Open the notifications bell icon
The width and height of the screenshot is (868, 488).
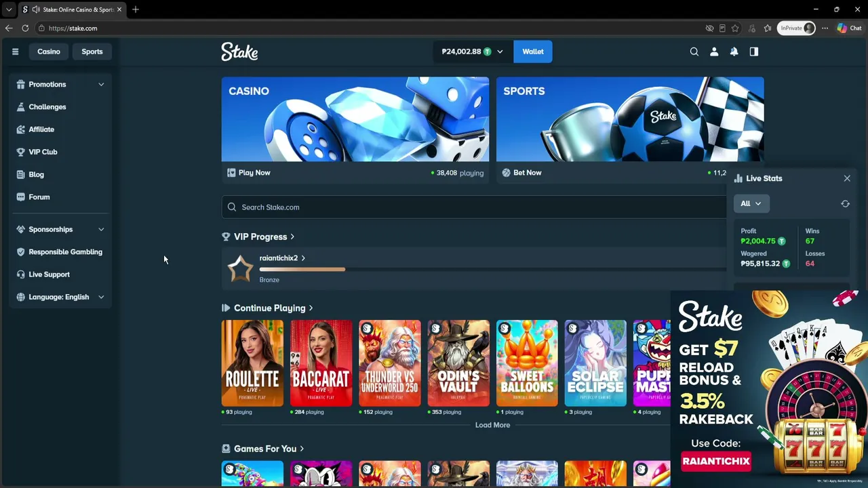pos(734,52)
